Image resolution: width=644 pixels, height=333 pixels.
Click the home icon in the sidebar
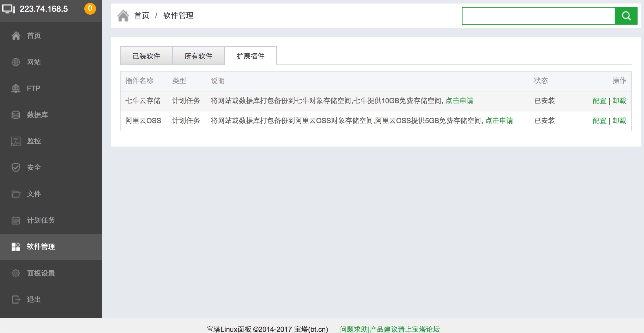pos(16,36)
